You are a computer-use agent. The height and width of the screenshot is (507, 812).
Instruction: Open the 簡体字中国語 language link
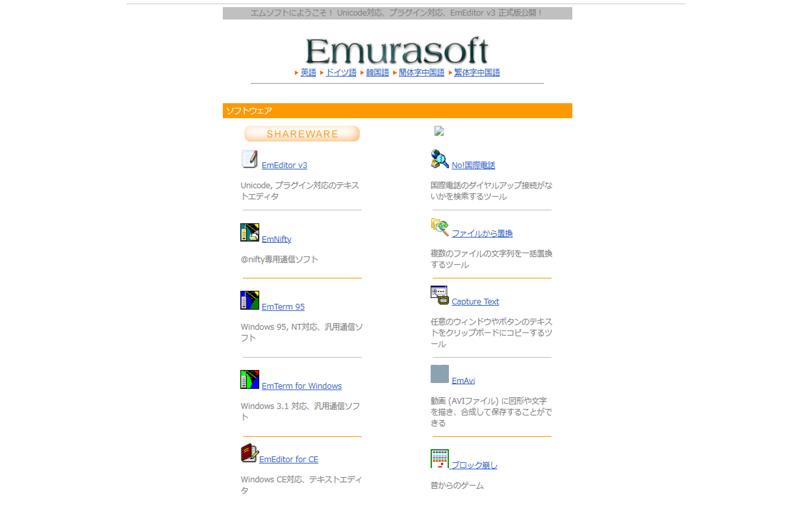tap(422, 73)
